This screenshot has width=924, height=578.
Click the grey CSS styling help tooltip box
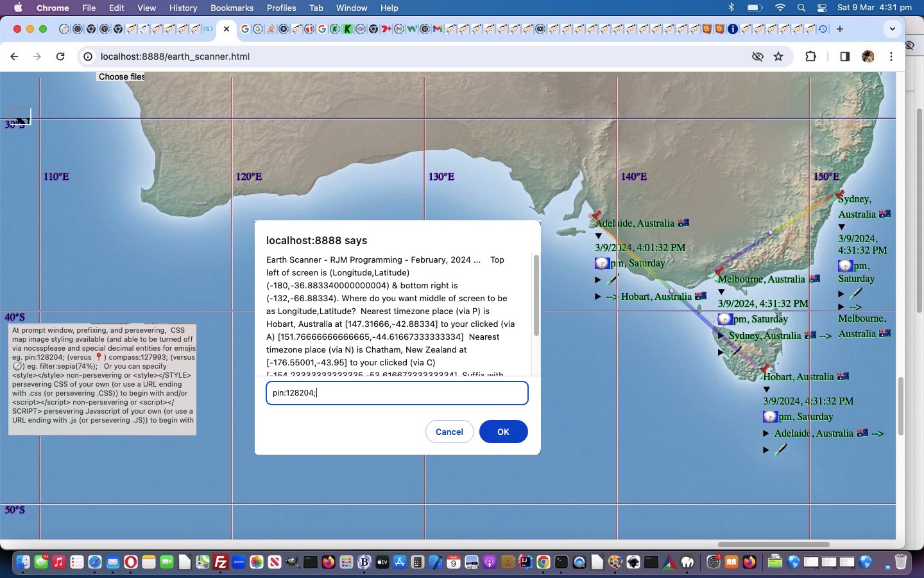coord(103,380)
